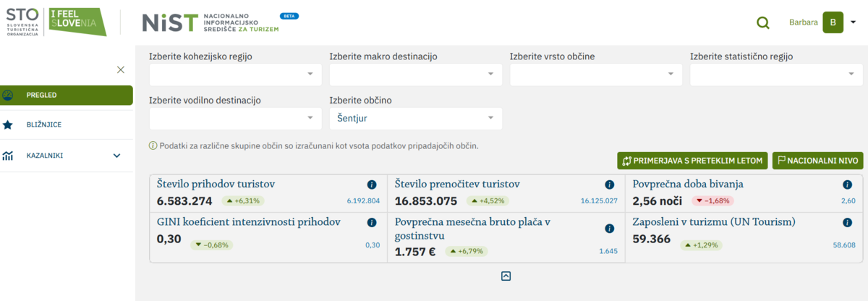Open info icon for Število prenočitev turistov

(x=609, y=185)
